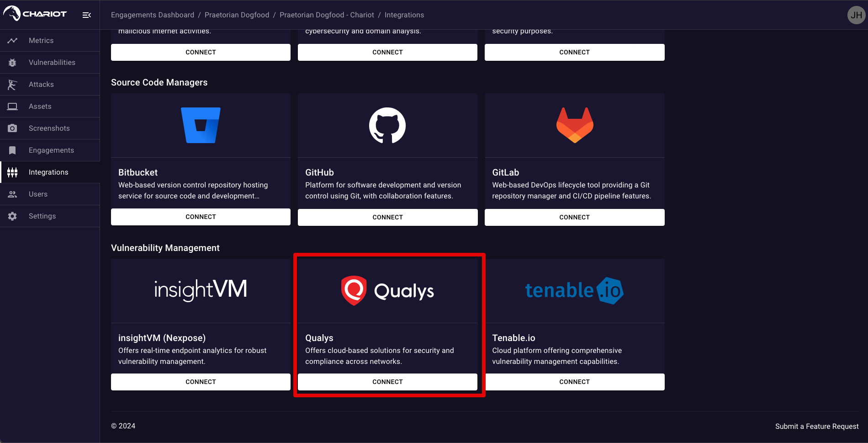Image resolution: width=868 pixels, height=443 pixels.
Task: Open the JH user avatar menu
Action: [x=856, y=15]
